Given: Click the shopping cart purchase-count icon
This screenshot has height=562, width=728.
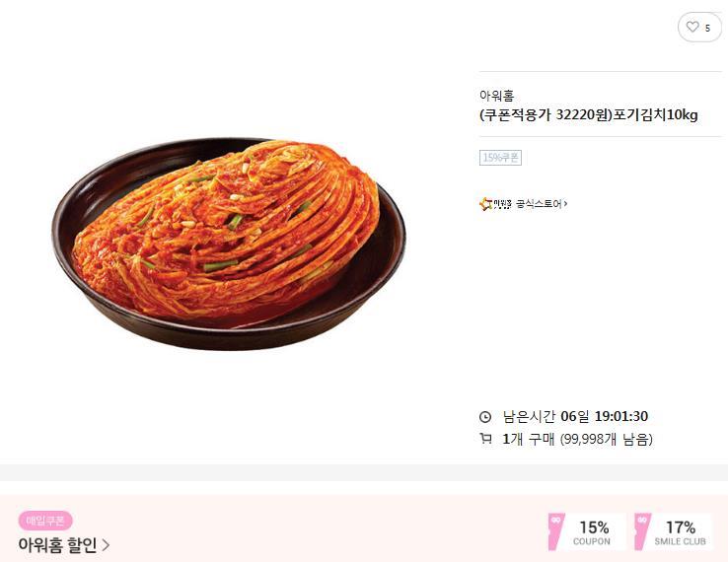Looking at the screenshot, I should pyautogui.click(x=484, y=439).
